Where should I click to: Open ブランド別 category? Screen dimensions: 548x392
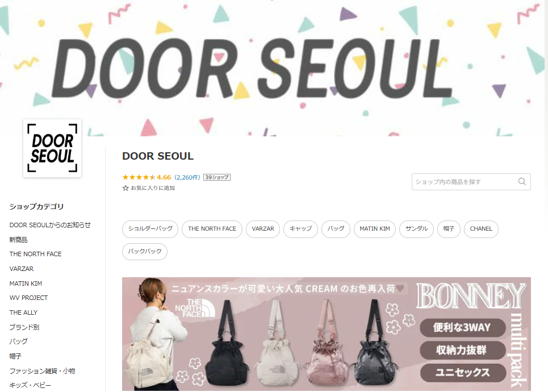coord(24,327)
